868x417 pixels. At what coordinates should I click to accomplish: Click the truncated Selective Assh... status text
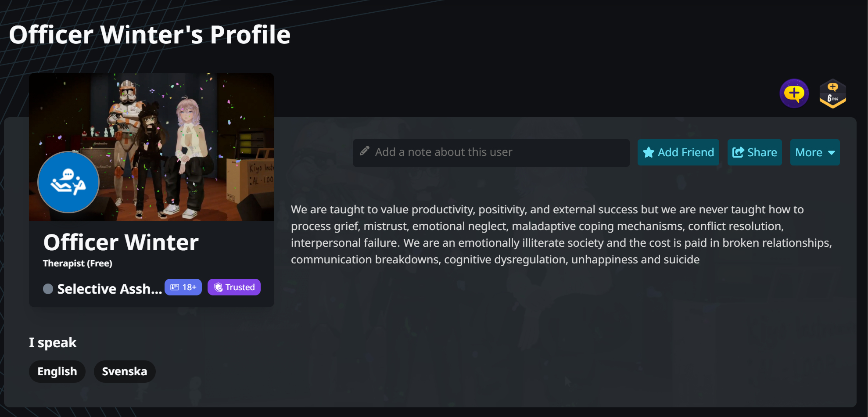coord(109,289)
